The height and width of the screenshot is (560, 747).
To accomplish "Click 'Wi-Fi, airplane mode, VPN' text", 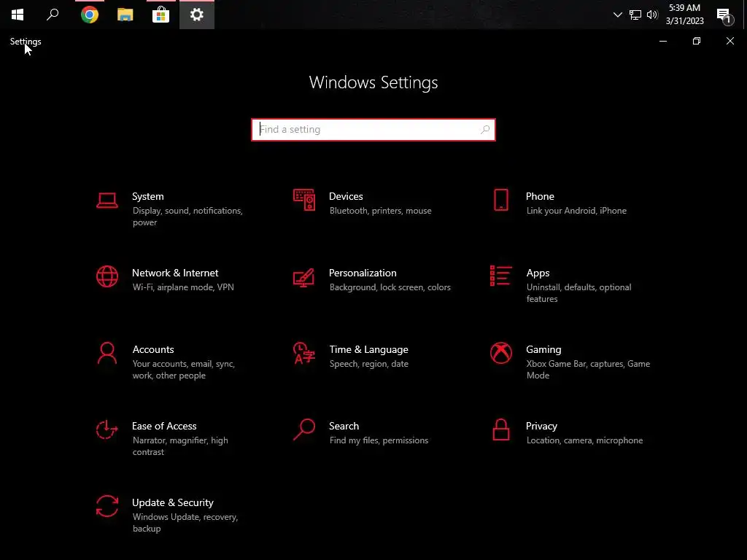I will [183, 287].
